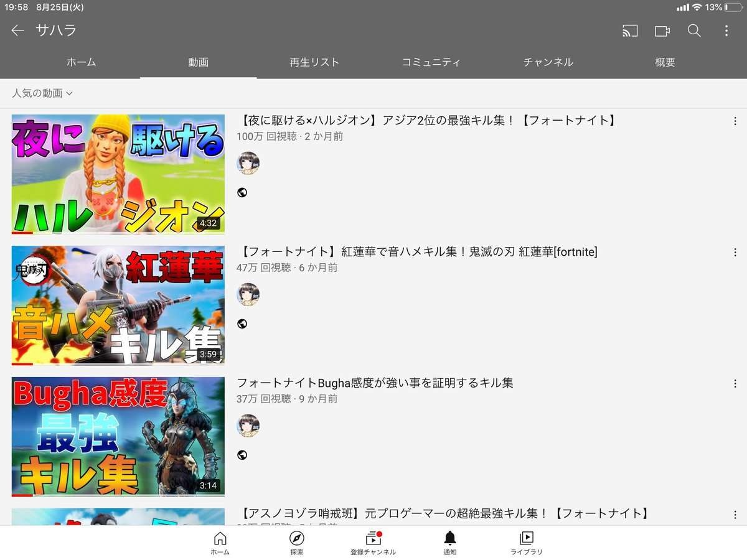Open the 紅蓮華で音ハメキル集 video title
This screenshot has width=747, height=560.
417,252
